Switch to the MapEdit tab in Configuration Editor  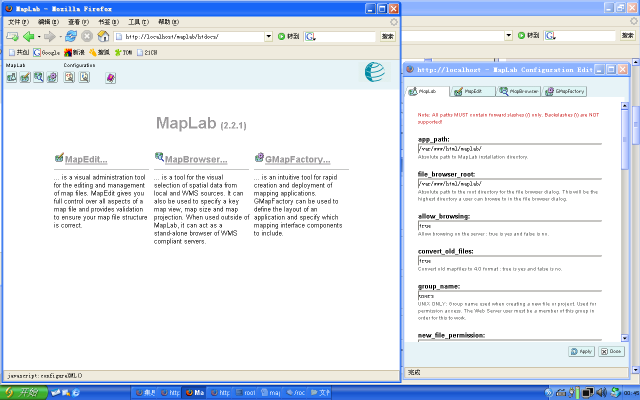tap(473, 91)
